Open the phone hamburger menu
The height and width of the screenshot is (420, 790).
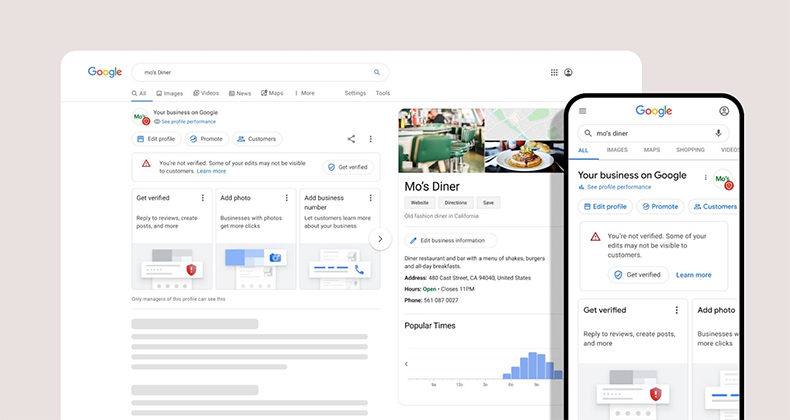[x=583, y=111]
